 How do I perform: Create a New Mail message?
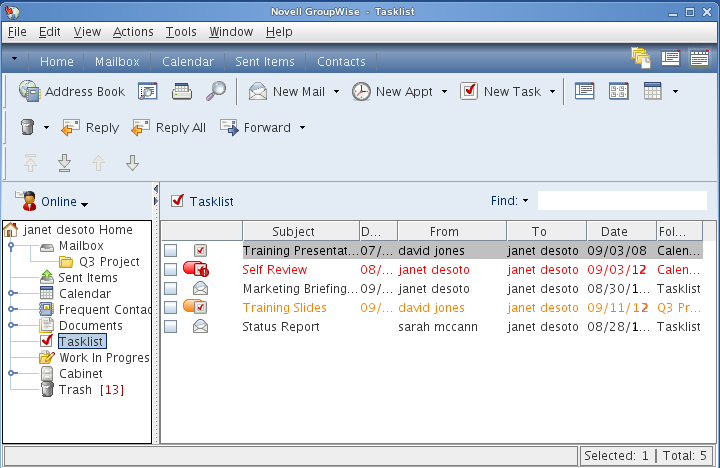(287, 91)
